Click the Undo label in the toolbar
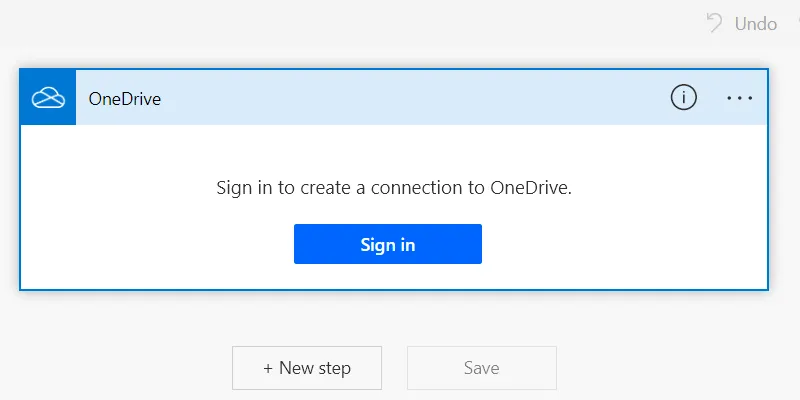This screenshot has height=400, width=800. pyautogui.click(x=755, y=23)
